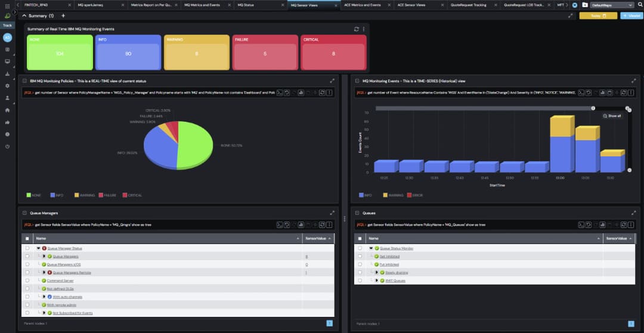Viewport: 644px width, 333px height.
Task: Check the Queue Status Monitor row checkbox
Action: (360, 248)
